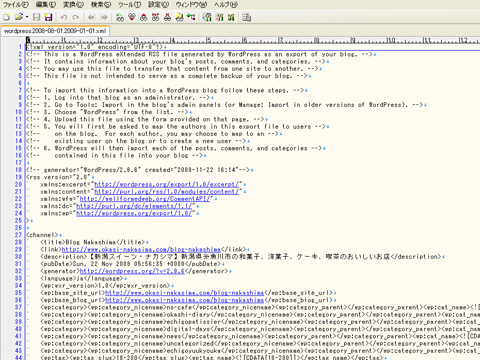
Task: Click the last toolbar icon on the right
Action: click(x=247, y=17)
